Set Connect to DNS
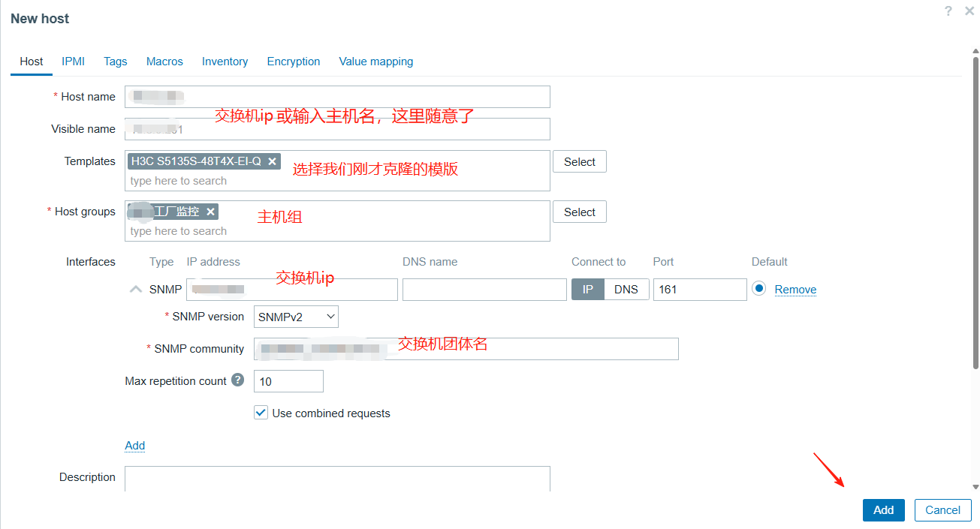Image resolution: width=980 pixels, height=529 pixels. point(626,290)
